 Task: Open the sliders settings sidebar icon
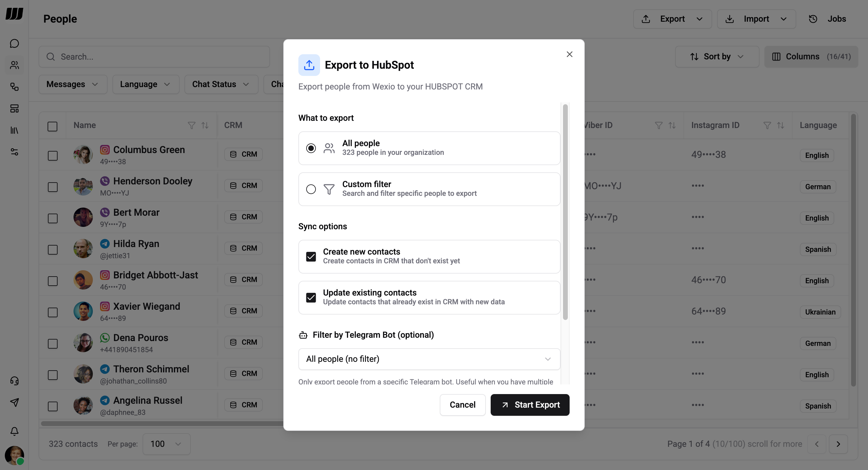[14, 152]
